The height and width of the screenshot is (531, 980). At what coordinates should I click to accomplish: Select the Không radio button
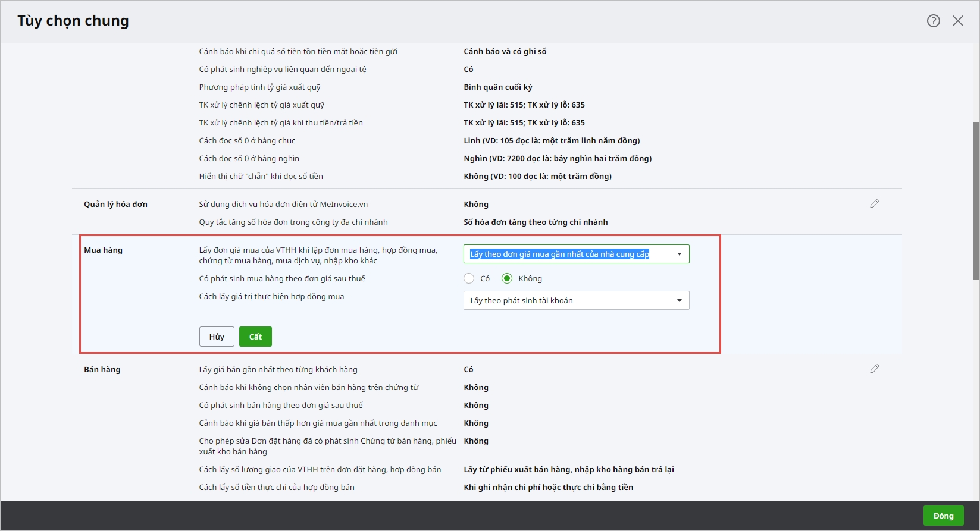[x=507, y=278]
